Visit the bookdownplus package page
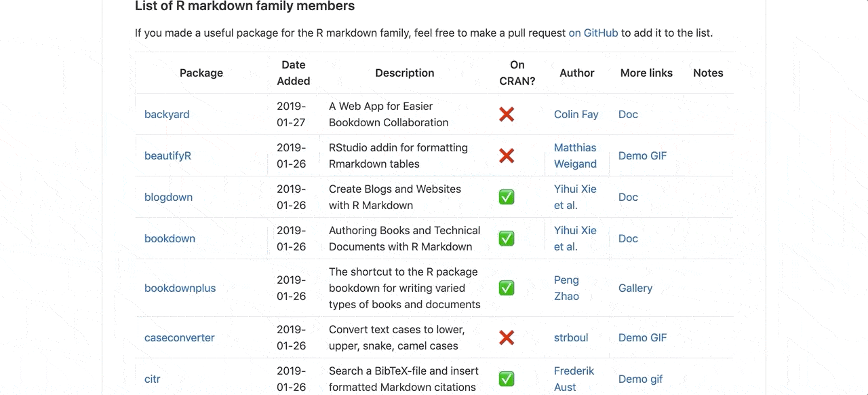Screen dimensions: 868x395 [x=180, y=288]
